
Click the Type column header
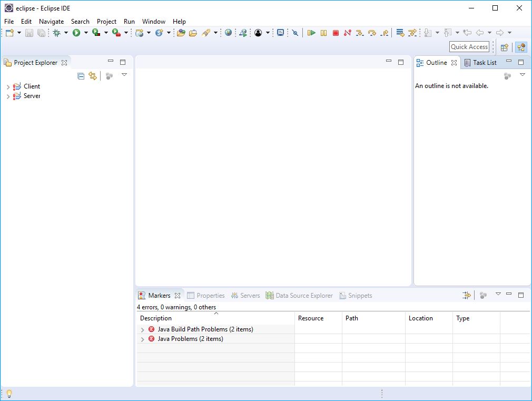[476, 318]
